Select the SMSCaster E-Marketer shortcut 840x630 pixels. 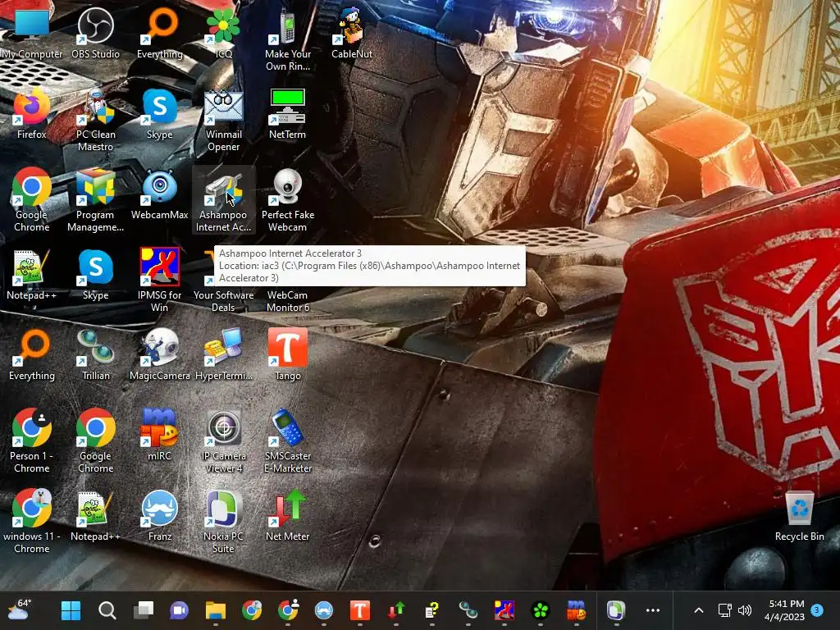[288, 442]
